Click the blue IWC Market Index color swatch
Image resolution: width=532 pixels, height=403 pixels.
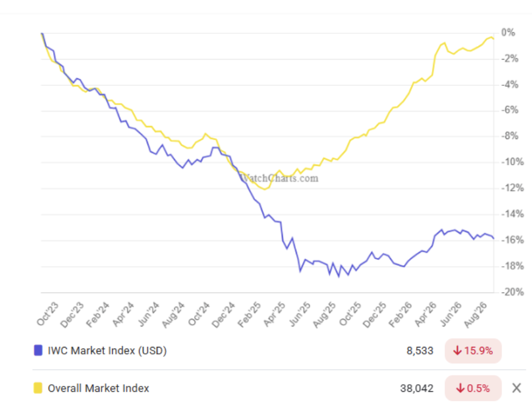coord(38,350)
